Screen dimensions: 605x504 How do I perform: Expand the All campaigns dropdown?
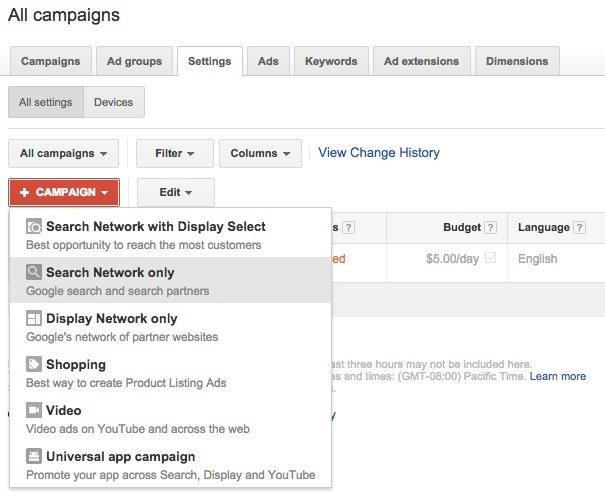(64, 153)
